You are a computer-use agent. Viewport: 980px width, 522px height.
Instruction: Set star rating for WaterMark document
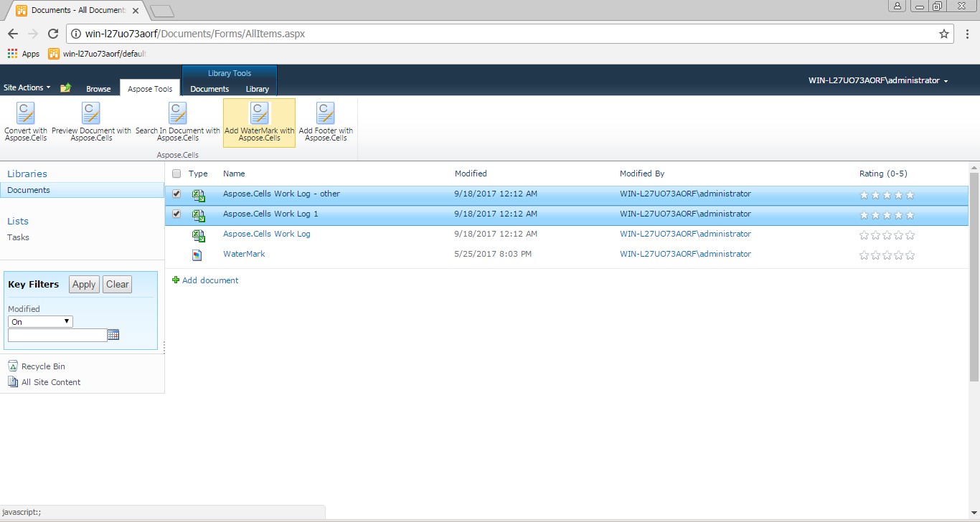pos(887,255)
